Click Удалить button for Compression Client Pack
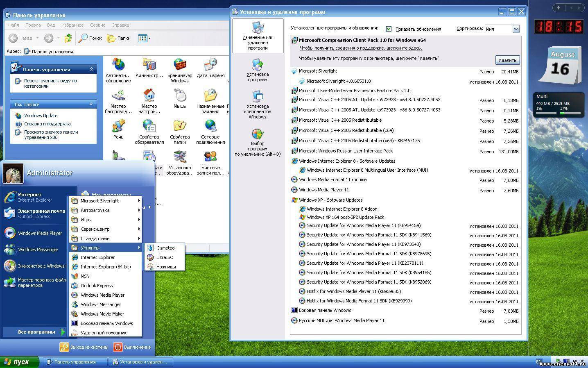The image size is (588, 368). click(507, 60)
